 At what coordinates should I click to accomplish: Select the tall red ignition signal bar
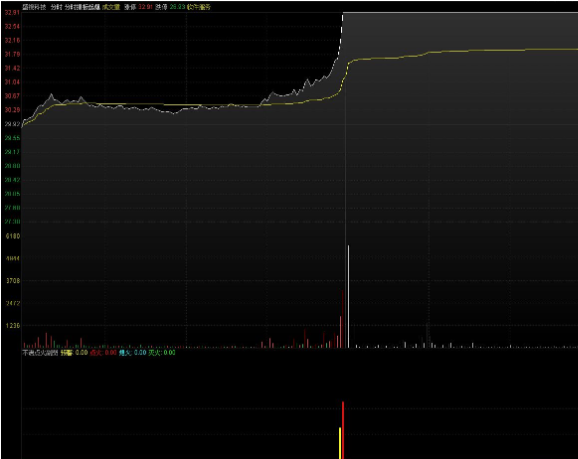(343, 430)
